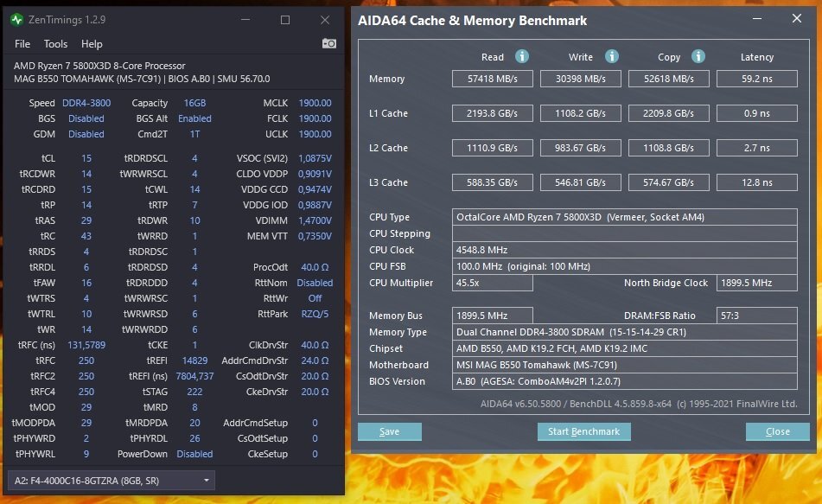The image size is (822, 504).
Task: Click the L2 Cache Read 1110.9 GB/s field
Action: pos(493,148)
